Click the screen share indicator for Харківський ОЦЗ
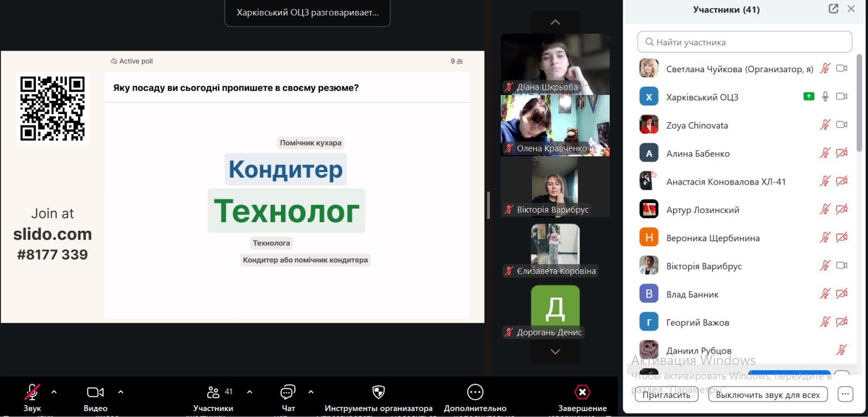868x417 pixels. (808, 97)
